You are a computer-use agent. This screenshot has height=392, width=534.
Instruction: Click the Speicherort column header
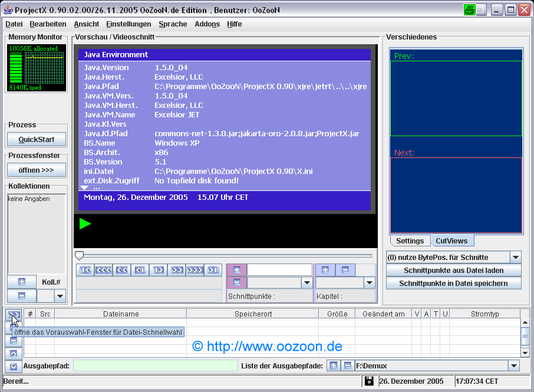pos(253,314)
